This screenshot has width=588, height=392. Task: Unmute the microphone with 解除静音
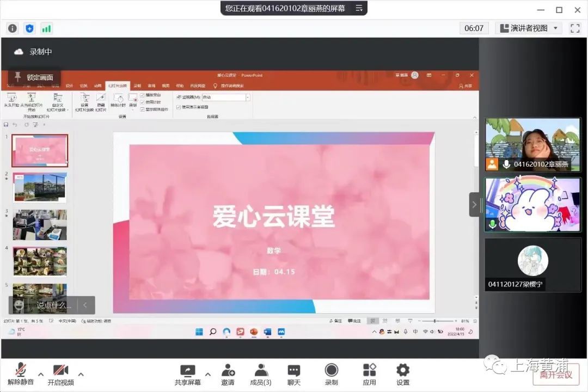click(21, 375)
